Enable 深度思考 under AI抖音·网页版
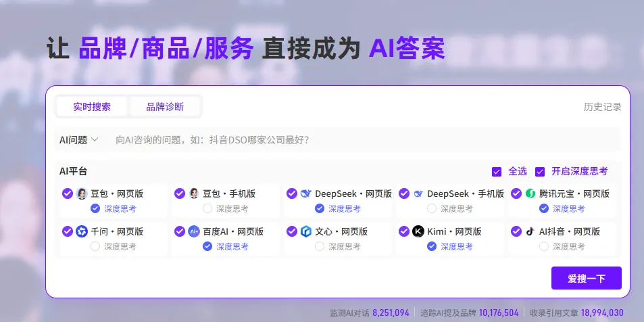The image size is (644, 322). click(x=544, y=246)
